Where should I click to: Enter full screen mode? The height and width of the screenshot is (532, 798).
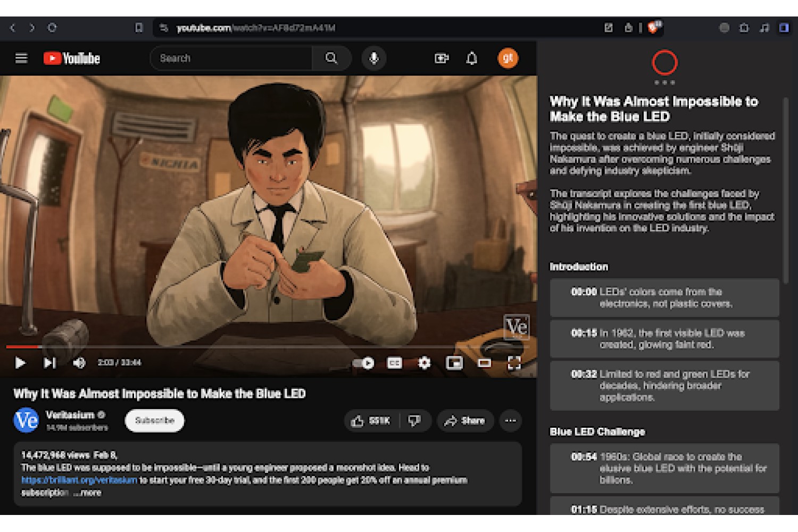click(x=514, y=363)
